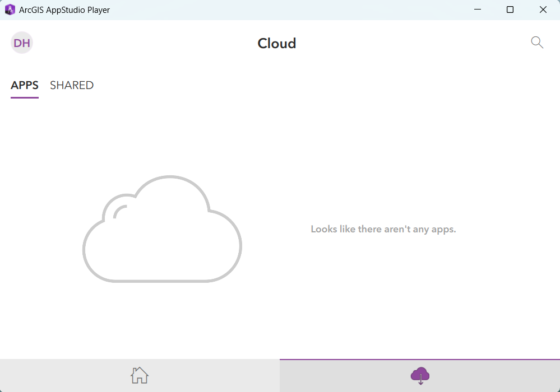
Task: Click the search magnifier icon
Action: tap(537, 43)
